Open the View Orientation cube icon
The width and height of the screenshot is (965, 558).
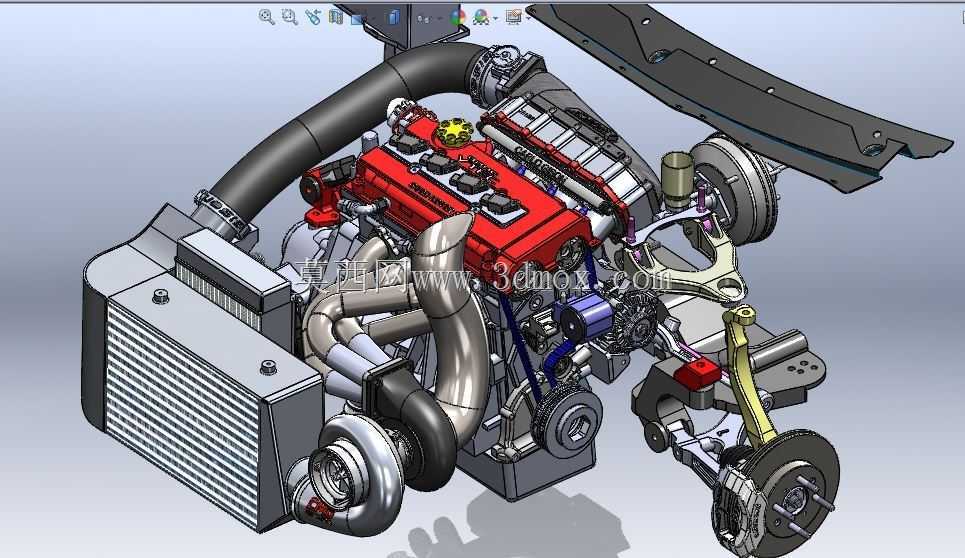tap(357, 18)
